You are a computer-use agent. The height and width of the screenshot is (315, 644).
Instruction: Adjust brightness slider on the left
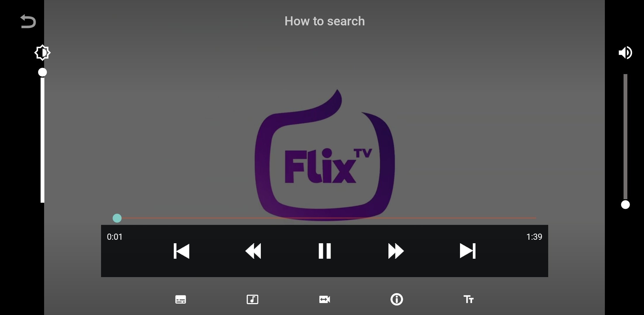42,73
